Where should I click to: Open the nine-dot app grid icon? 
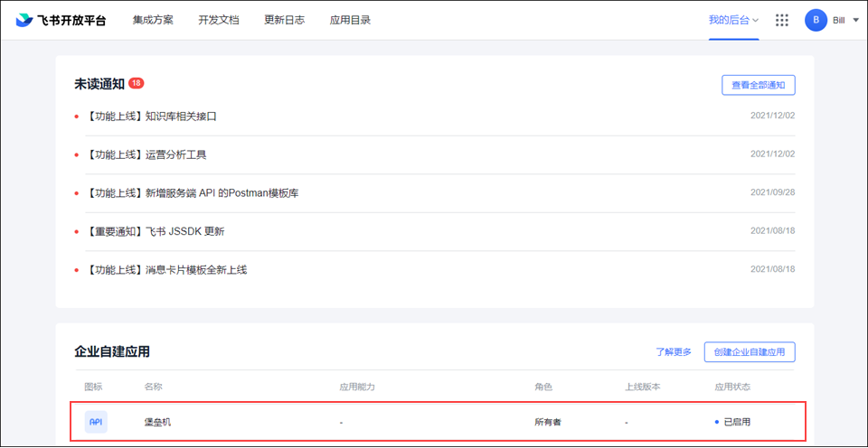coord(782,20)
